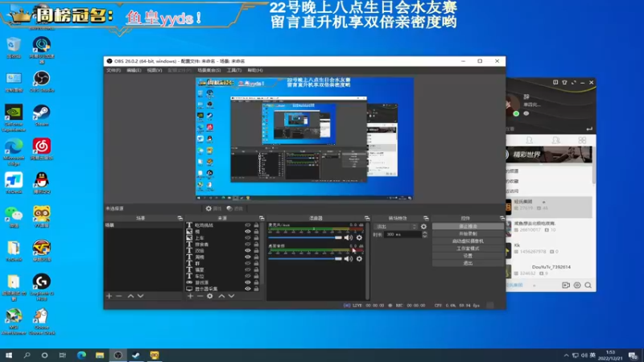Remove selected source with minus button
This screenshot has height=362, width=644.
coord(200,296)
